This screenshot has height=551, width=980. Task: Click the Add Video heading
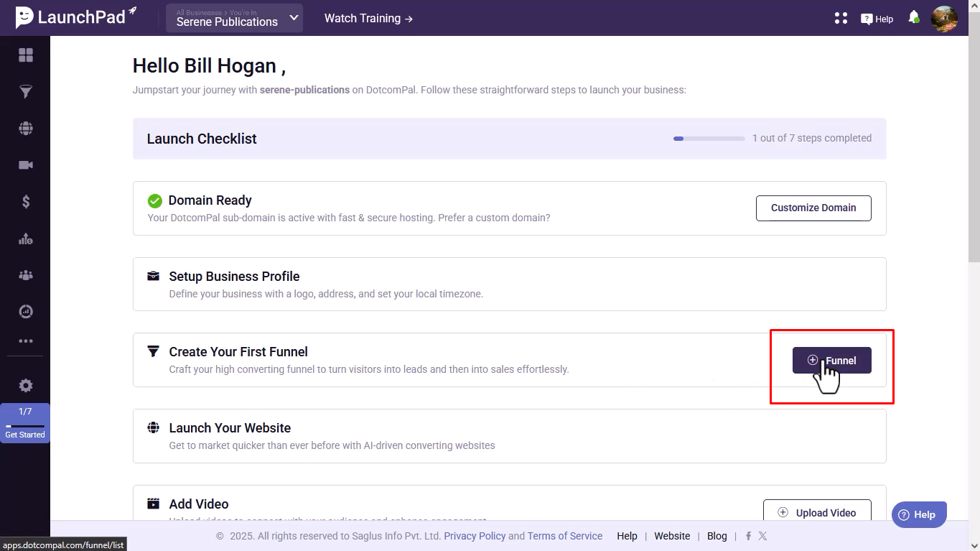[199, 504]
